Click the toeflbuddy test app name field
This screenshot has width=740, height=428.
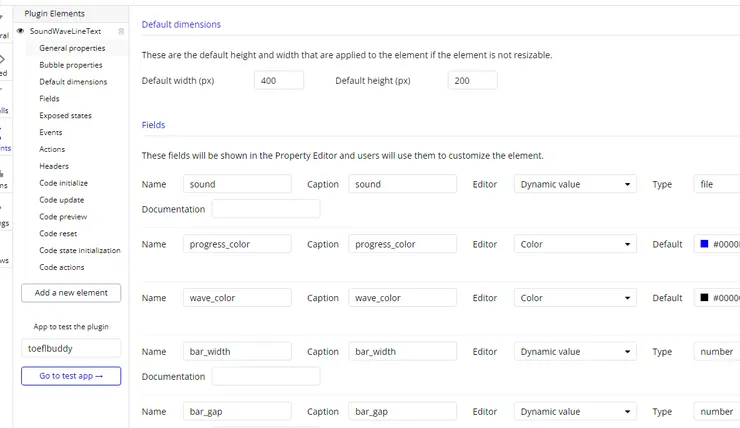pos(71,349)
